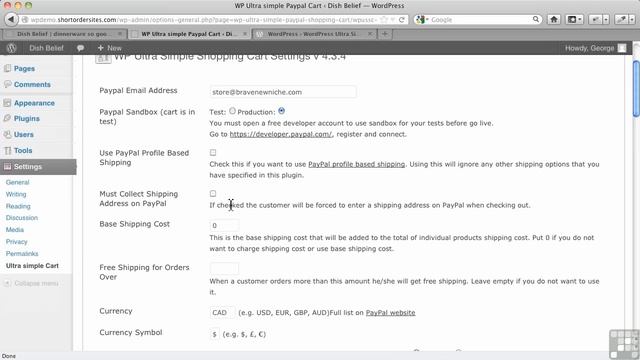Click the Tools menu label in sidebar
Image resolution: width=640 pixels, height=360 pixels.
point(23,150)
